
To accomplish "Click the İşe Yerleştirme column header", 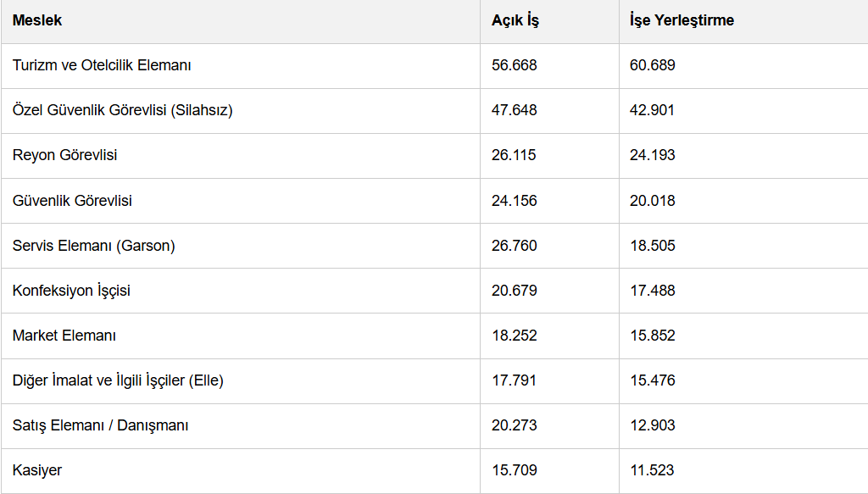I will 743,21.
